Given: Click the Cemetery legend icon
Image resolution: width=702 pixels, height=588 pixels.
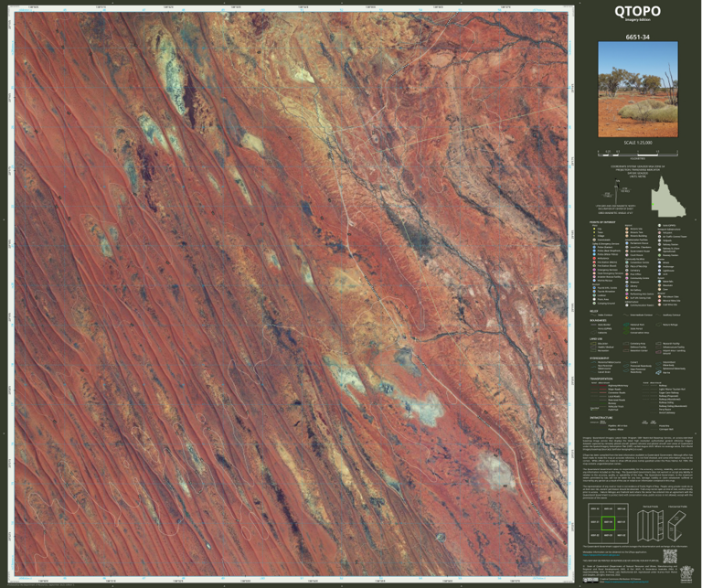Looking at the screenshot, I should (627, 270).
